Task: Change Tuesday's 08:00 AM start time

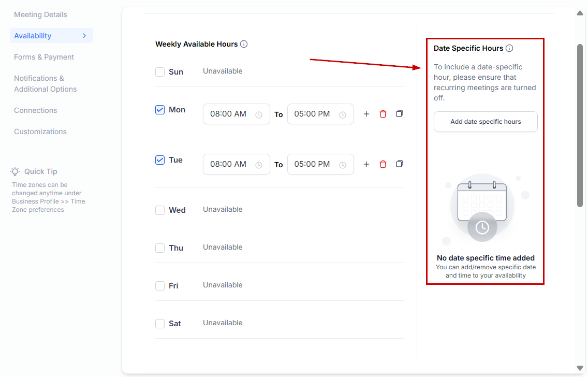Action: pos(236,164)
